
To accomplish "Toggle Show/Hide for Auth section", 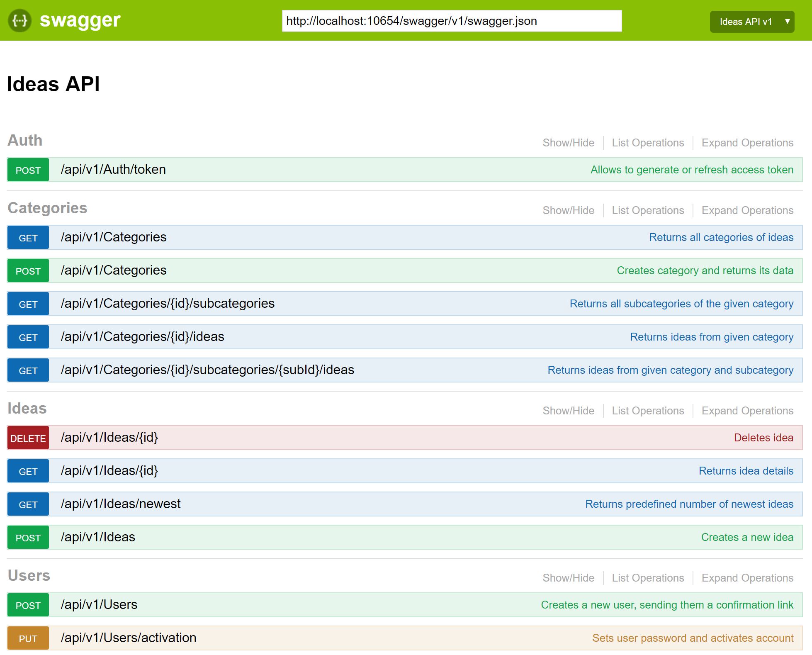I will pyautogui.click(x=568, y=143).
